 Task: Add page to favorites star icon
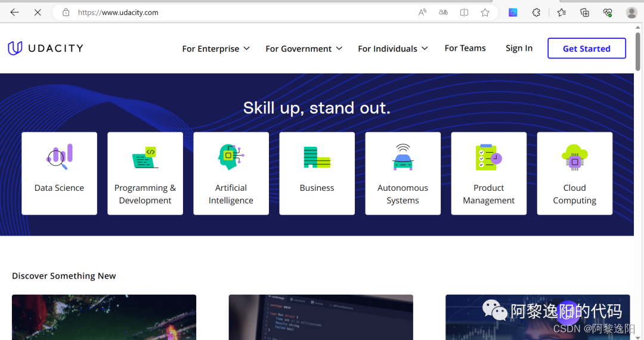(485, 13)
